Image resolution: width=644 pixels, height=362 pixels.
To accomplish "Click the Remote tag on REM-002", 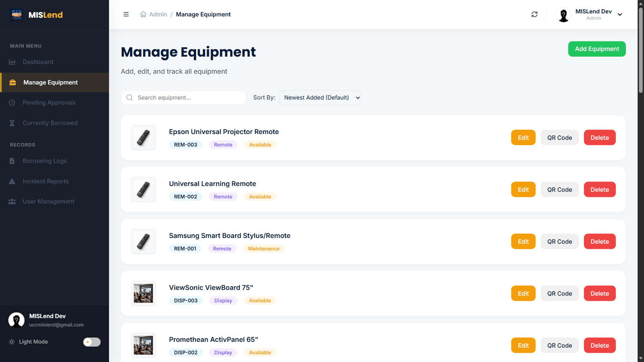I will pyautogui.click(x=223, y=197).
